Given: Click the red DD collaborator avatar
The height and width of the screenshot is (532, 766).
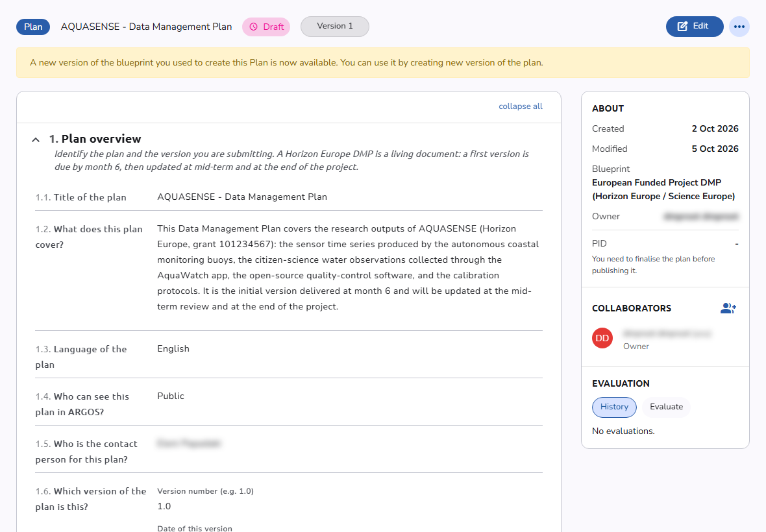Looking at the screenshot, I should pos(602,338).
